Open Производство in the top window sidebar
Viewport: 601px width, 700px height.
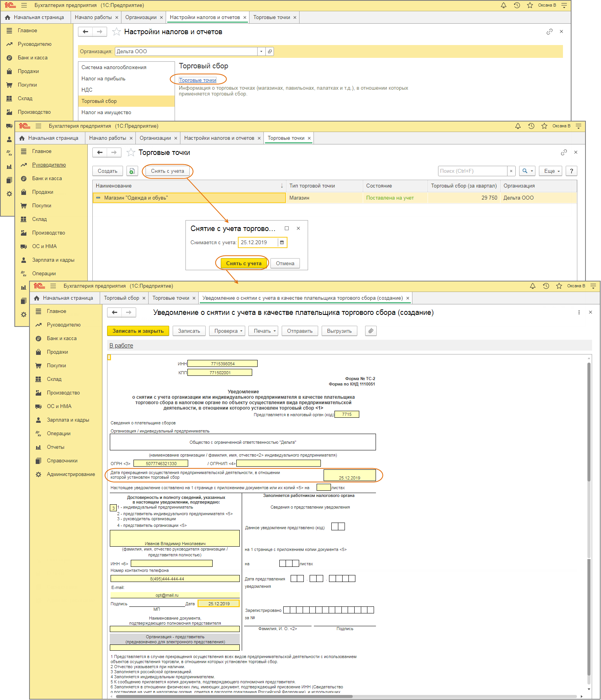click(x=34, y=112)
